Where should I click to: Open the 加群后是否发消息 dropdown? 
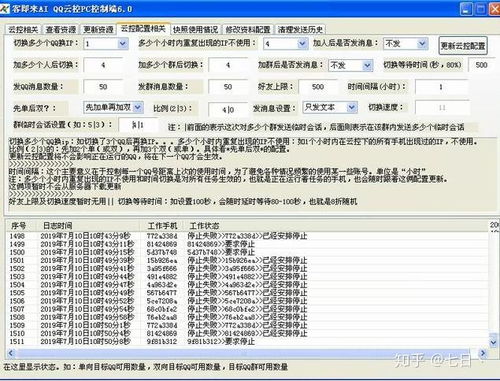click(x=367, y=65)
